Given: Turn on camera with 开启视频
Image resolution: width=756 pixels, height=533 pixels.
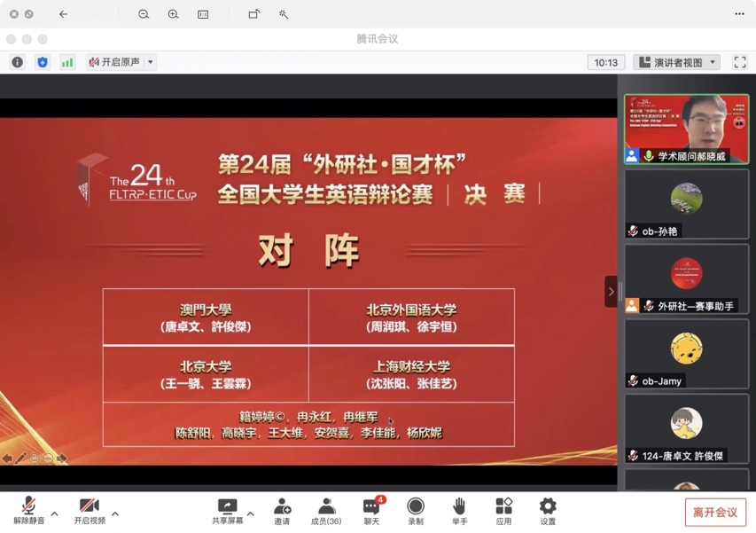Looking at the screenshot, I should (x=89, y=511).
